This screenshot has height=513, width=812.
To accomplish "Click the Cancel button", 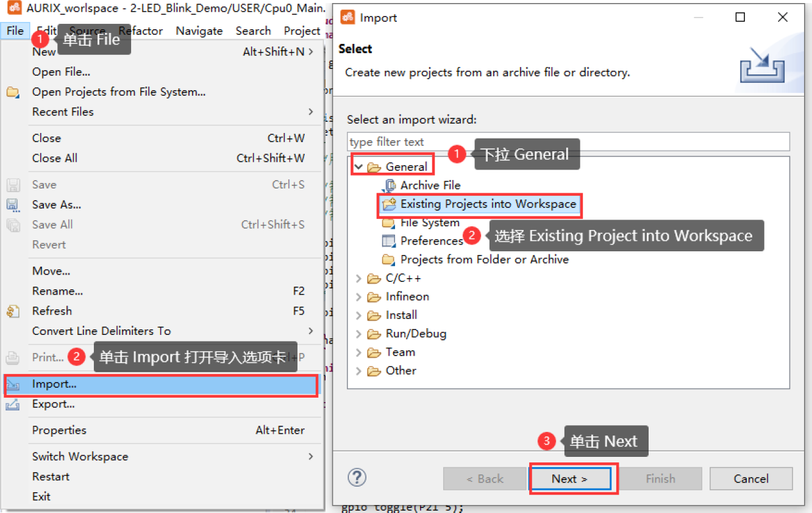I will point(751,479).
